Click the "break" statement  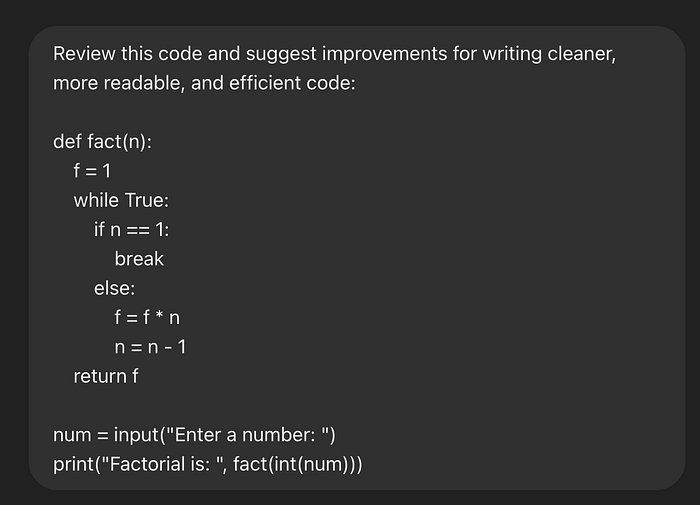tap(139, 259)
